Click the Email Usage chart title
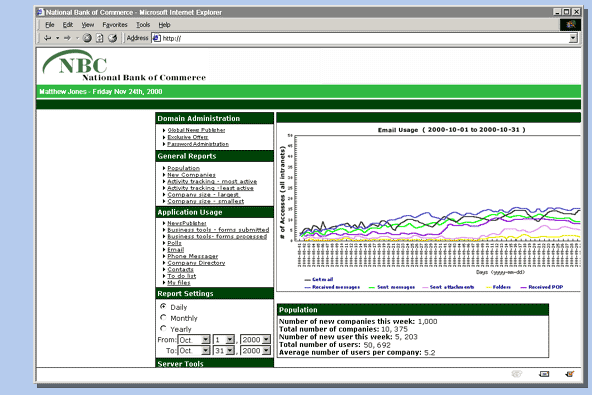The image size is (592, 395). pos(451,130)
